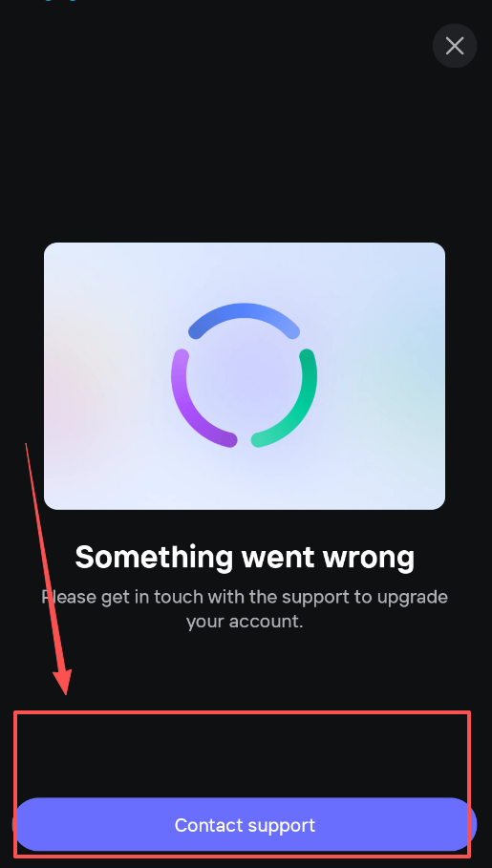The width and height of the screenshot is (492, 868).
Task: Click the center of the circular ring graphic
Action: coord(244,375)
